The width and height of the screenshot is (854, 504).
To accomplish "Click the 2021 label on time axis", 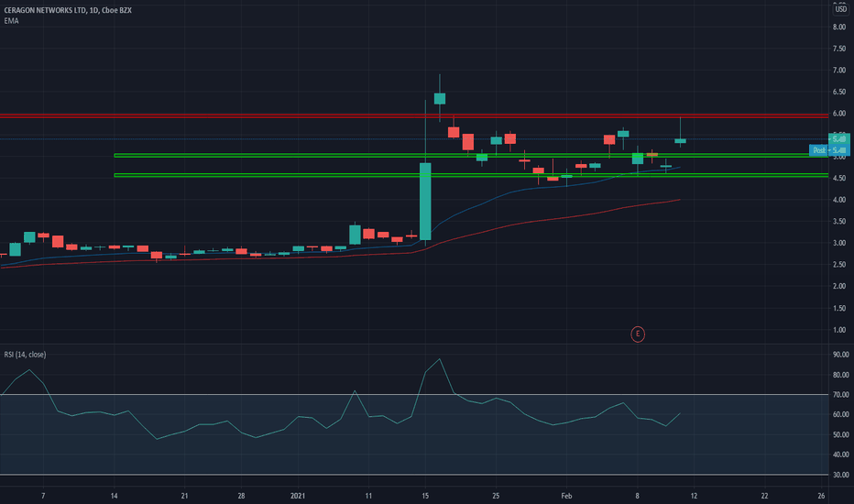I will pyautogui.click(x=298, y=496).
